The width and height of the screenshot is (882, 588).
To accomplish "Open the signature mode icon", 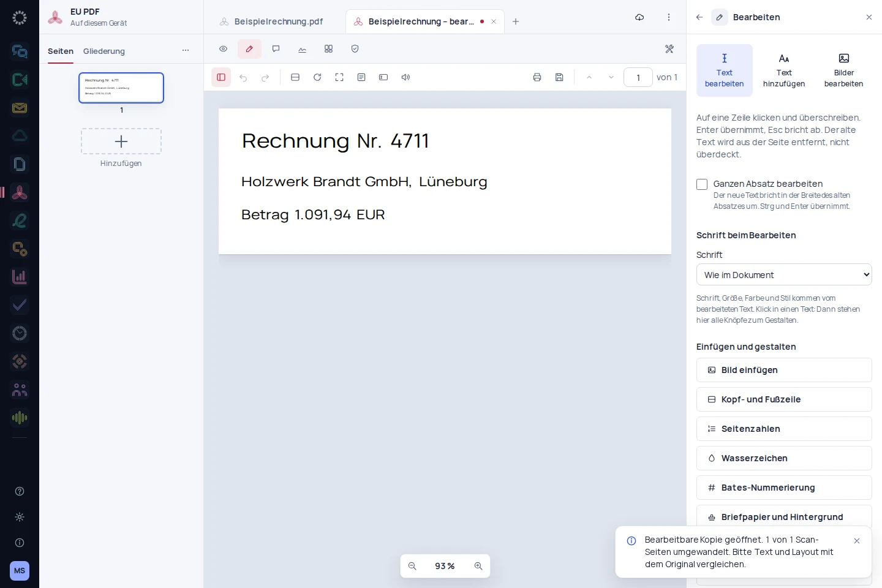I will 302,49.
